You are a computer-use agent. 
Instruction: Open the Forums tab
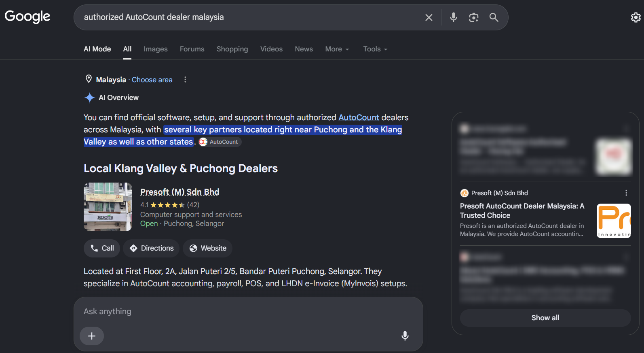coord(192,49)
